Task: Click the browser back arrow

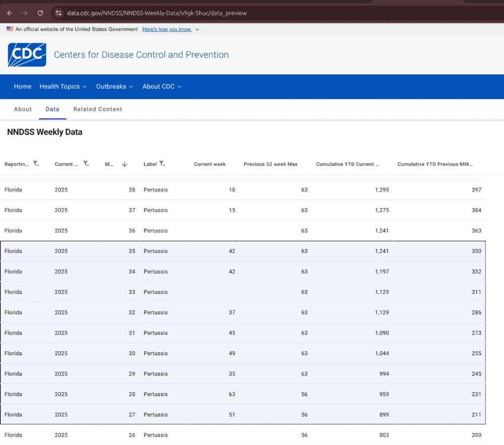Action: [10, 13]
